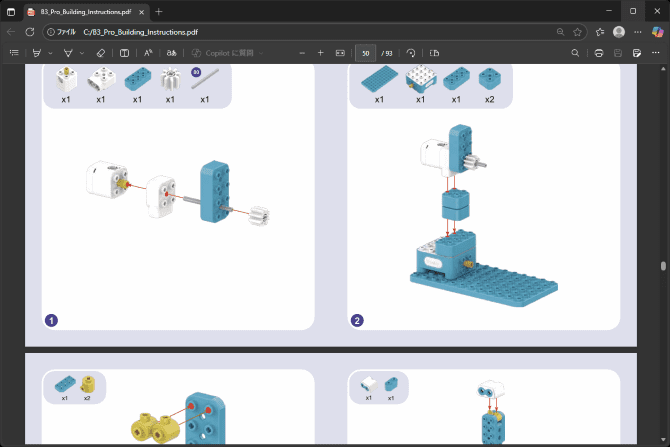Open the PDF toolbar more options menu

[657, 52]
